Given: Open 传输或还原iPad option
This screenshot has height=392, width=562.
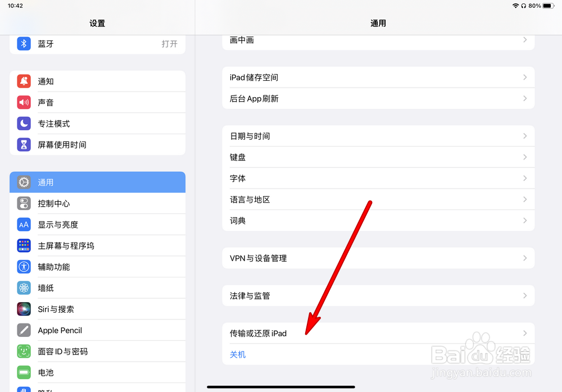Looking at the screenshot, I should point(378,333).
